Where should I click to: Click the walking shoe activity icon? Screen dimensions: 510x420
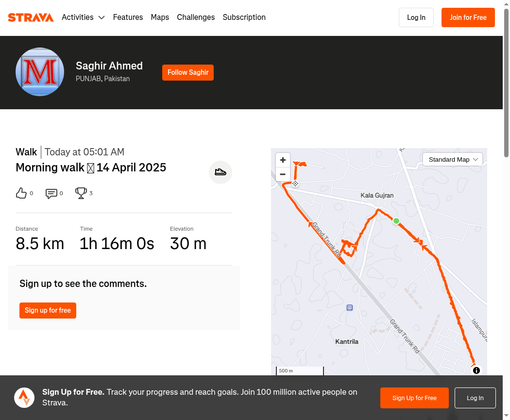pos(221,172)
